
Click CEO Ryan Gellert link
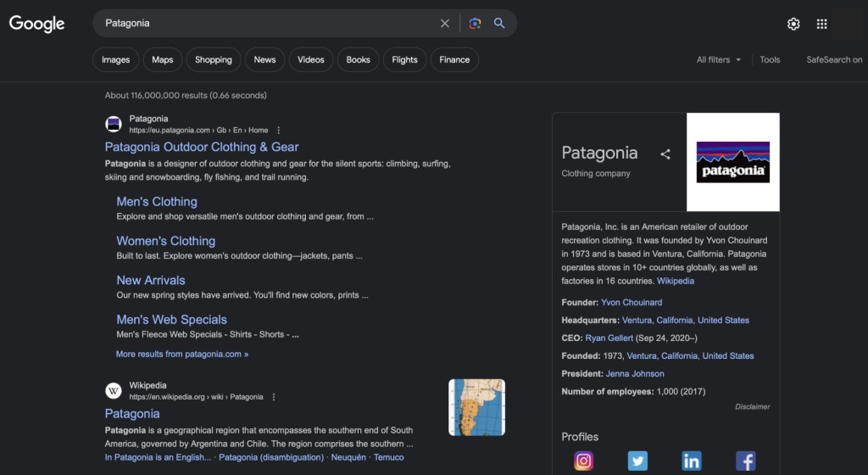coord(609,338)
